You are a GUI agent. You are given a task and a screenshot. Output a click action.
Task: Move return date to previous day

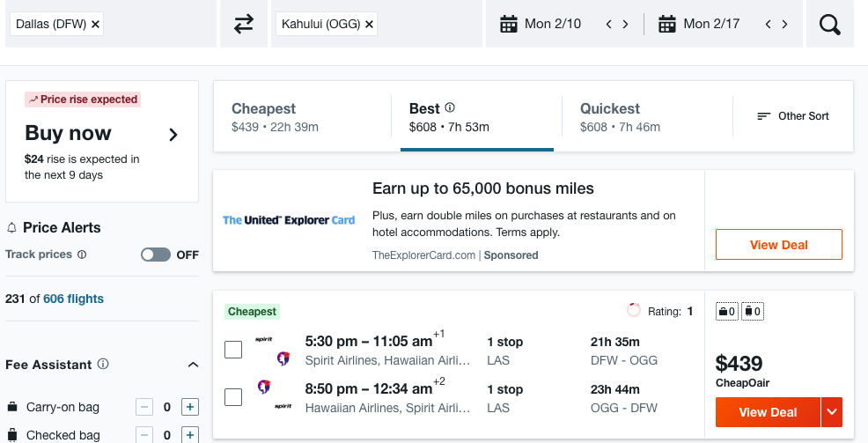(x=768, y=25)
